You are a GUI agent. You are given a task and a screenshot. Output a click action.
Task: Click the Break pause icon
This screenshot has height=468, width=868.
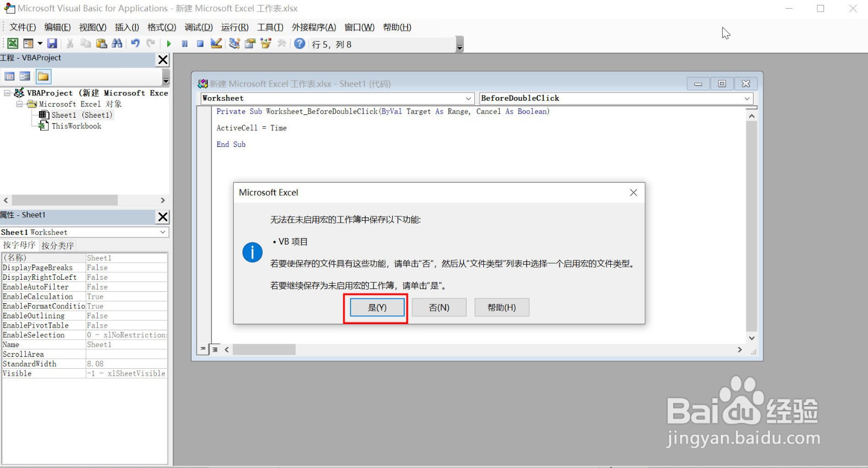184,43
